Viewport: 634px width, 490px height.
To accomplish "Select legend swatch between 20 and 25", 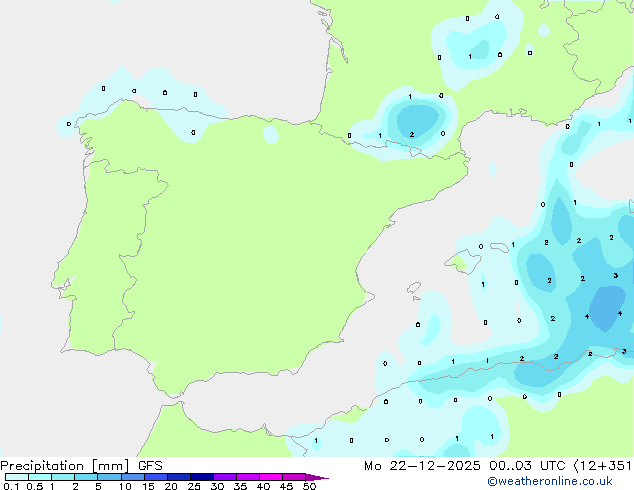I will pyautogui.click(x=179, y=477).
